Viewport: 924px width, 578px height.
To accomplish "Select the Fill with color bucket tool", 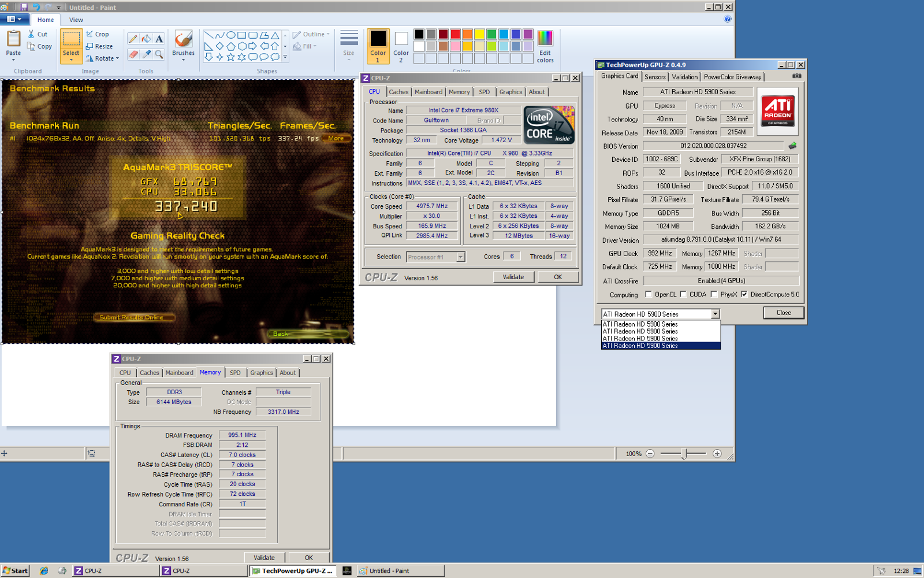I will [146, 39].
